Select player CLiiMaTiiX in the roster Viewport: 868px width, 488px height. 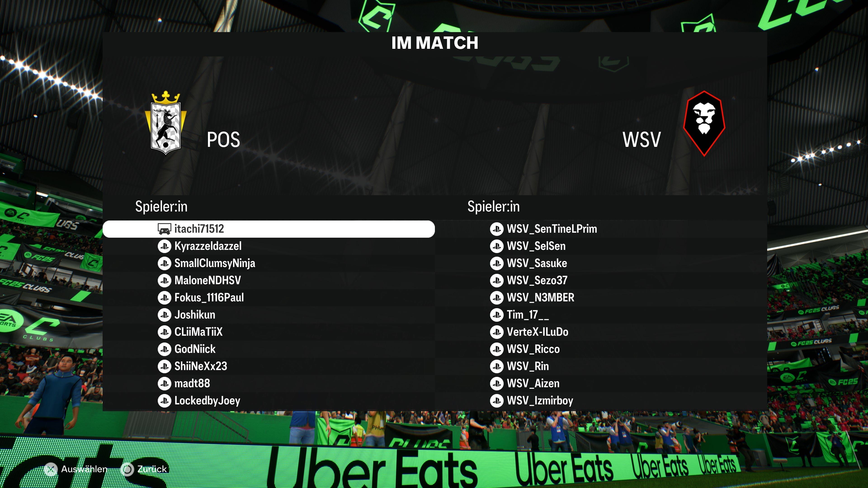[269, 332]
